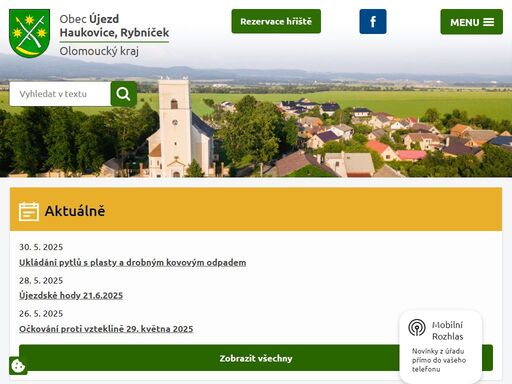The height and width of the screenshot is (384, 512).
Task: Click the Aktuálně section heading
Action: click(x=75, y=211)
